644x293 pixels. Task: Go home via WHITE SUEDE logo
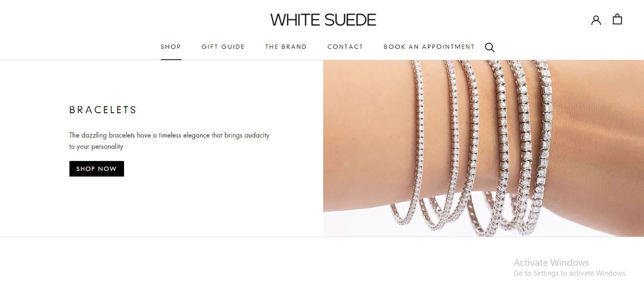[323, 20]
